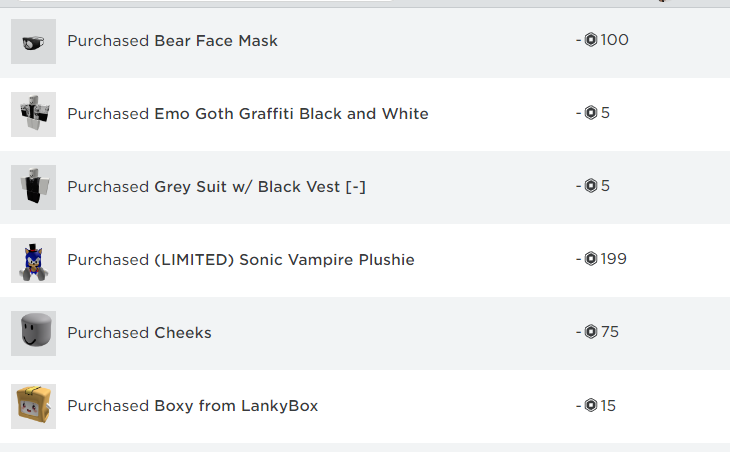Screen dimensions: 730x452
Task: Click the 100 Robux price amount
Action: tap(615, 40)
